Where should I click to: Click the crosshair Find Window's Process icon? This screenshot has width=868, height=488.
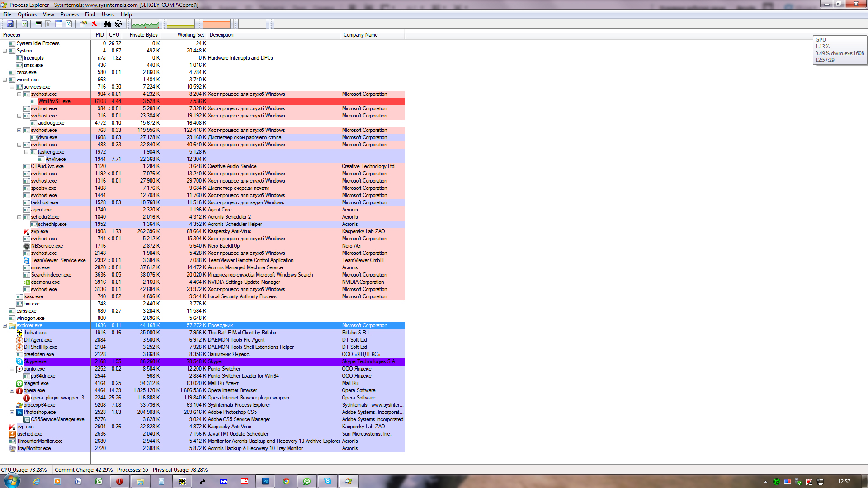pyautogui.click(x=118, y=24)
